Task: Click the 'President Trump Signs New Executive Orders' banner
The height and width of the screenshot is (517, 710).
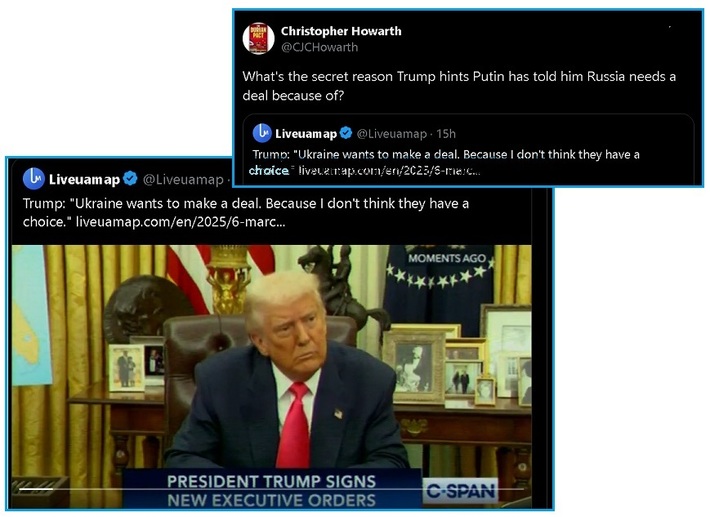Action: (272, 491)
